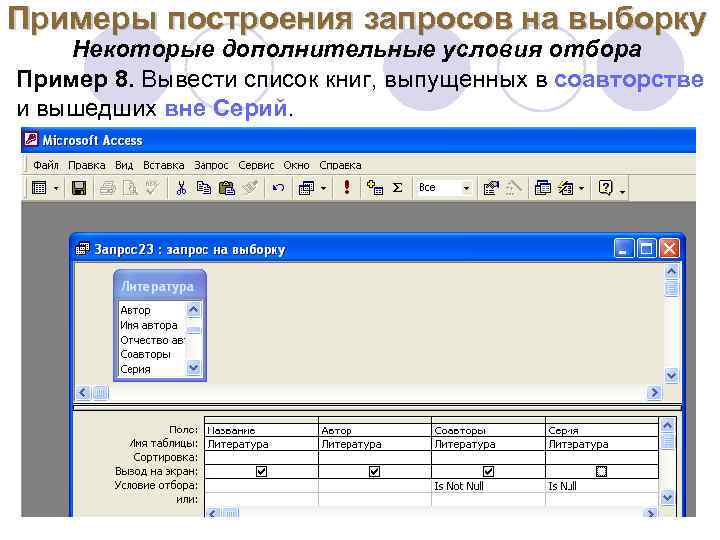720x540 pixels.
Task: Click the Соавторы field cell in grid
Action: tap(488, 430)
